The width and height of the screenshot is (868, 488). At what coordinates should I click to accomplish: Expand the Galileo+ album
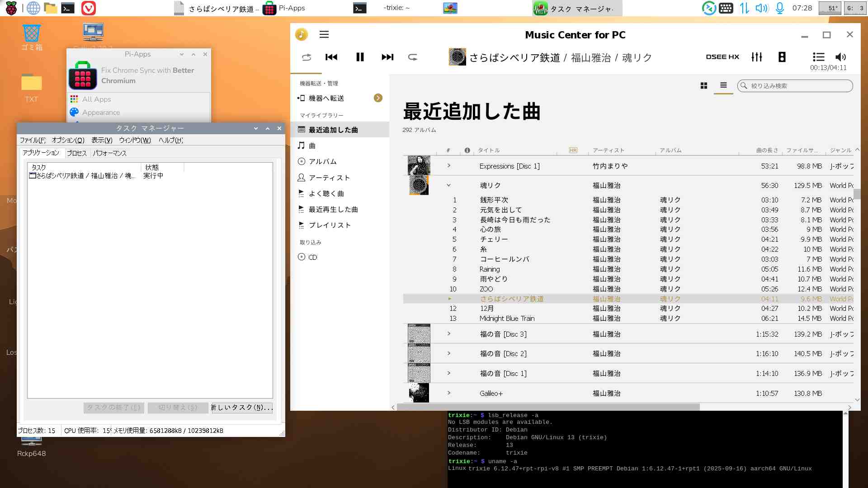pyautogui.click(x=449, y=393)
